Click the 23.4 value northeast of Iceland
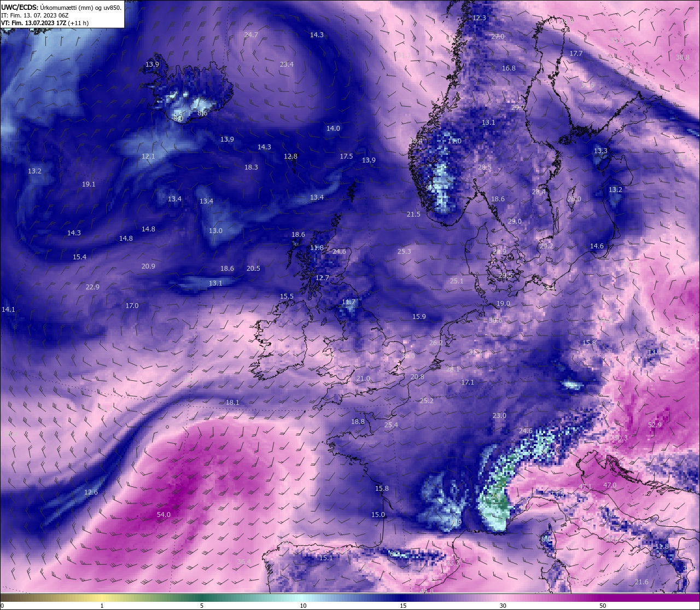Image resolution: width=700 pixels, height=610 pixels. click(287, 65)
